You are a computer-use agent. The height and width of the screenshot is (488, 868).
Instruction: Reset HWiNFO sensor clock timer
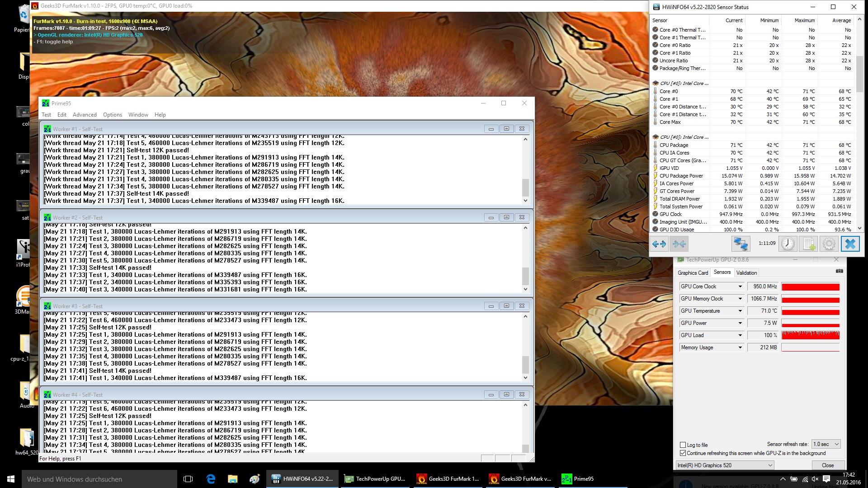tap(788, 244)
